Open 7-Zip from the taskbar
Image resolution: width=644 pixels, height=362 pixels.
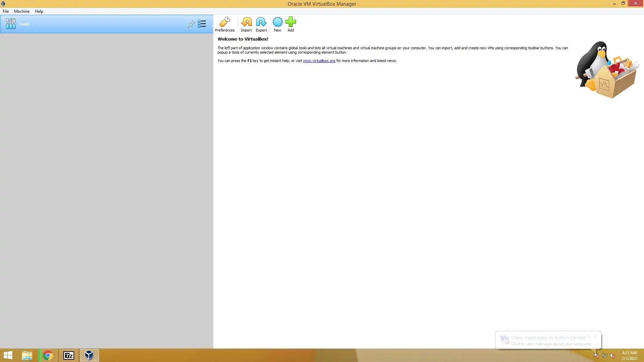click(x=69, y=355)
